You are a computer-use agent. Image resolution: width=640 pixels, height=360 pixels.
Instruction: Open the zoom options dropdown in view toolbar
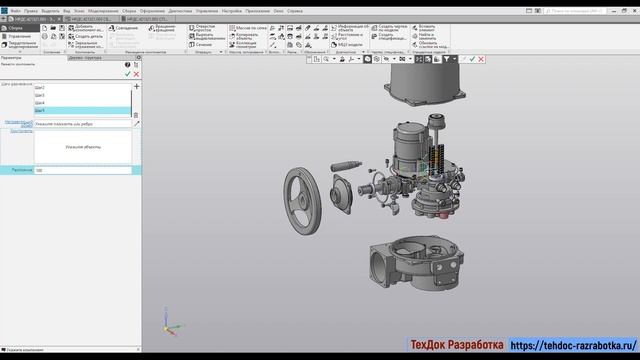click(x=333, y=60)
